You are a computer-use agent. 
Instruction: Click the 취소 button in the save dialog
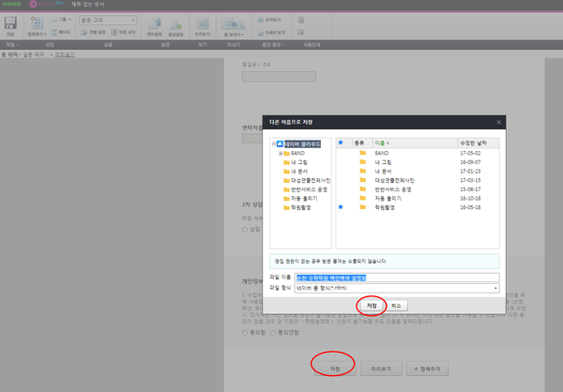[396, 306]
